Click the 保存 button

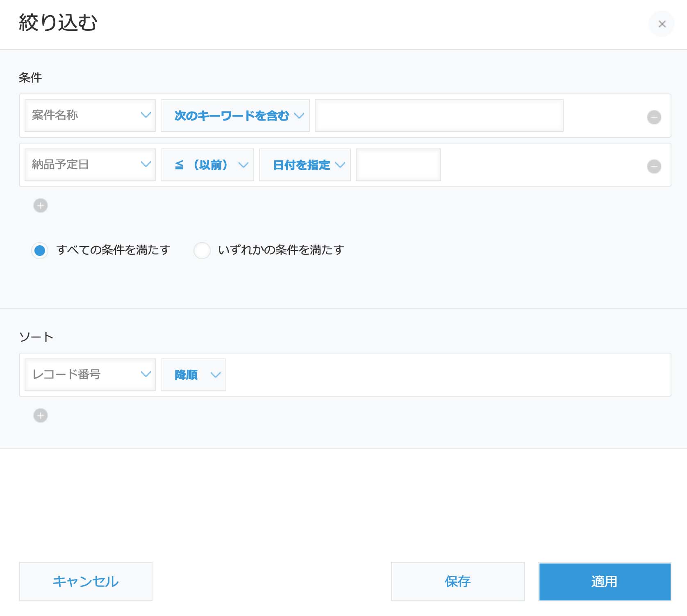(458, 582)
